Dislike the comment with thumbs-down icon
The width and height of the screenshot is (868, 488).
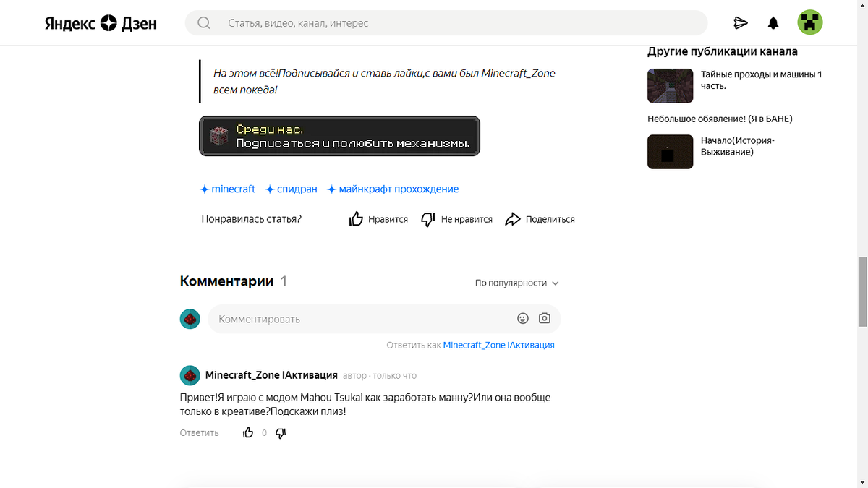tap(281, 433)
